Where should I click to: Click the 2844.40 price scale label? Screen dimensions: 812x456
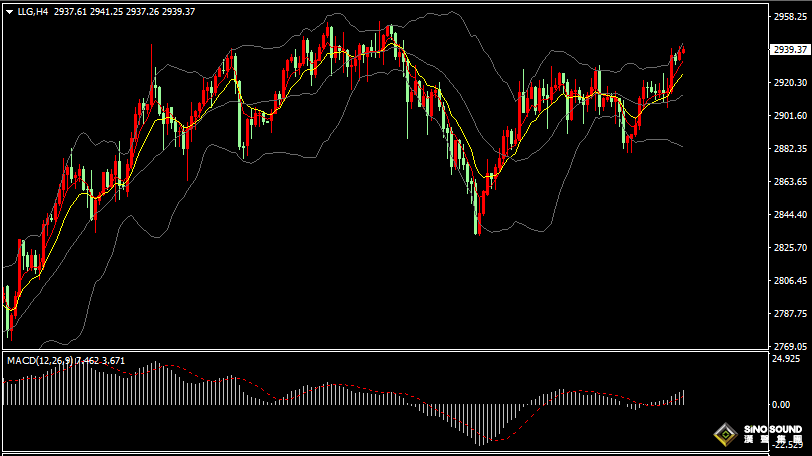789,215
